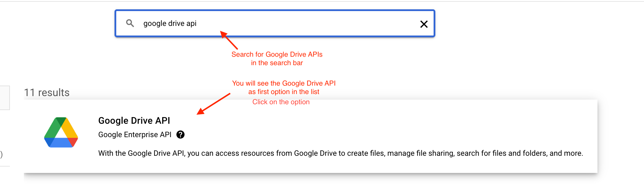Focus the 'google drive api' search field
Screen dimensions: 644x184
point(275,23)
